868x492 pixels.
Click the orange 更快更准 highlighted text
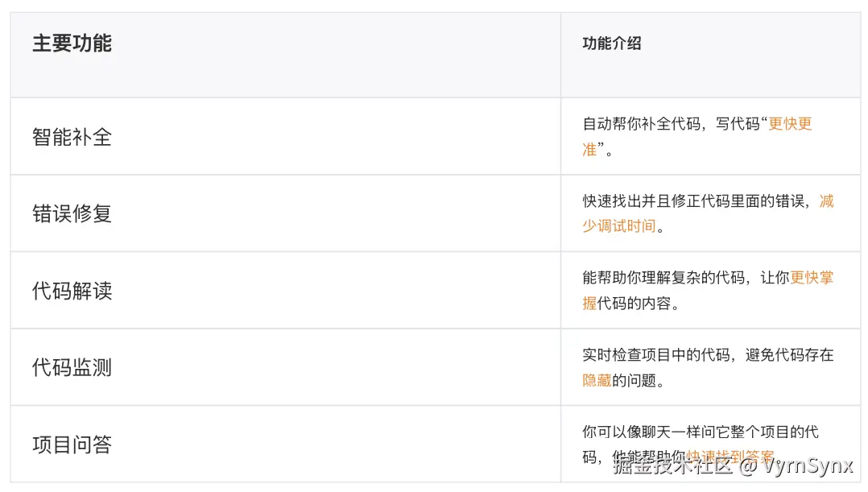[x=790, y=124]
